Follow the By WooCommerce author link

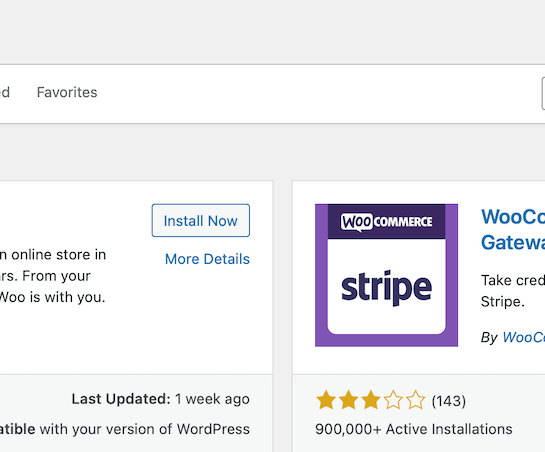click(523, 337)
